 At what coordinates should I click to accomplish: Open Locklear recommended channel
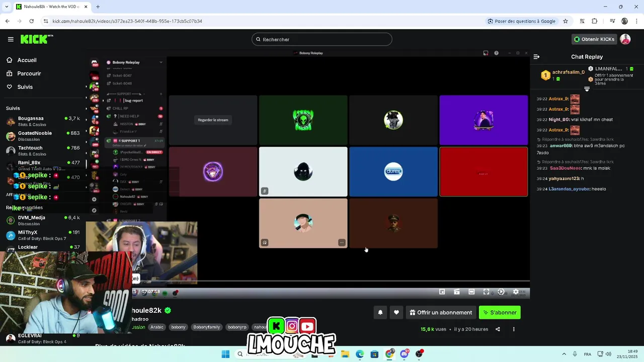pyautogui.click(x=43, y=247)
